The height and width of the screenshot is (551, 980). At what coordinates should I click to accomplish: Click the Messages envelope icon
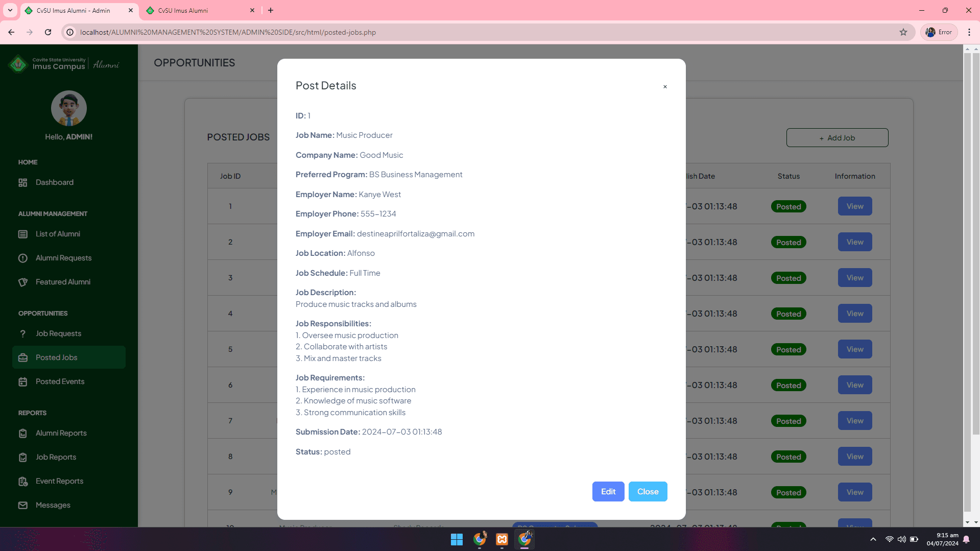(23, 506)
